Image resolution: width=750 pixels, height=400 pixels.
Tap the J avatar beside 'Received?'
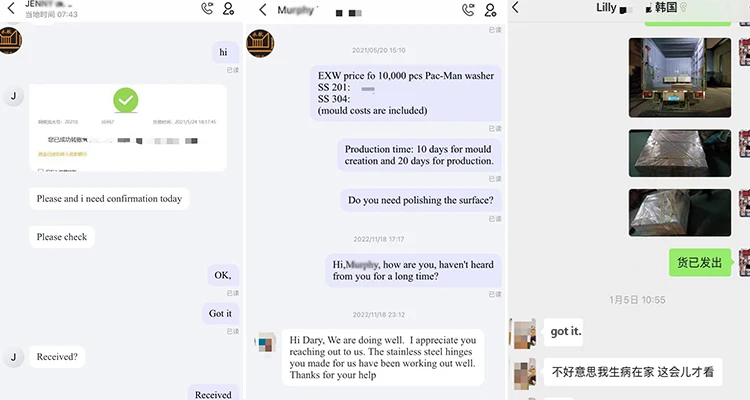click(13, 357)
